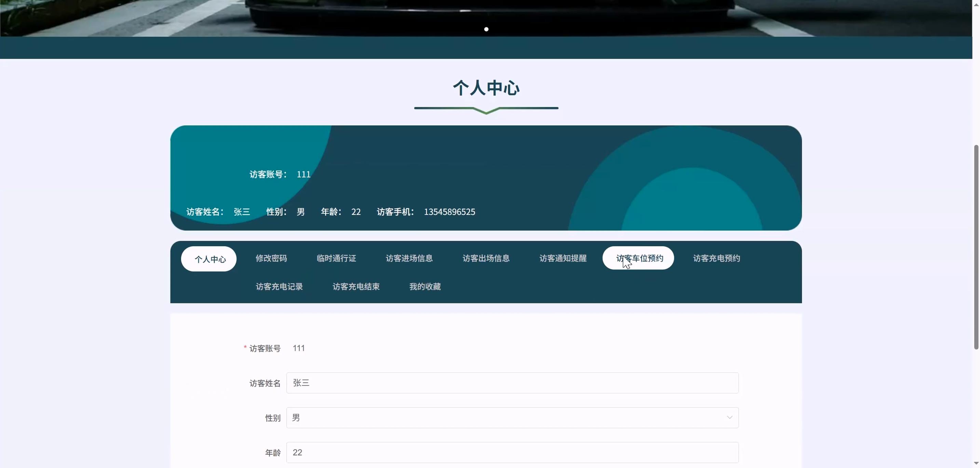
Task: Select 访客充电结束 tab
Action: pyautogui.click(x=356, y=287)
